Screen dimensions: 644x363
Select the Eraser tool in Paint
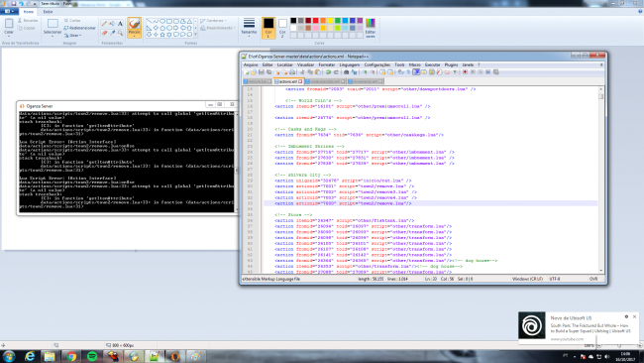click(x=104, y=33)
